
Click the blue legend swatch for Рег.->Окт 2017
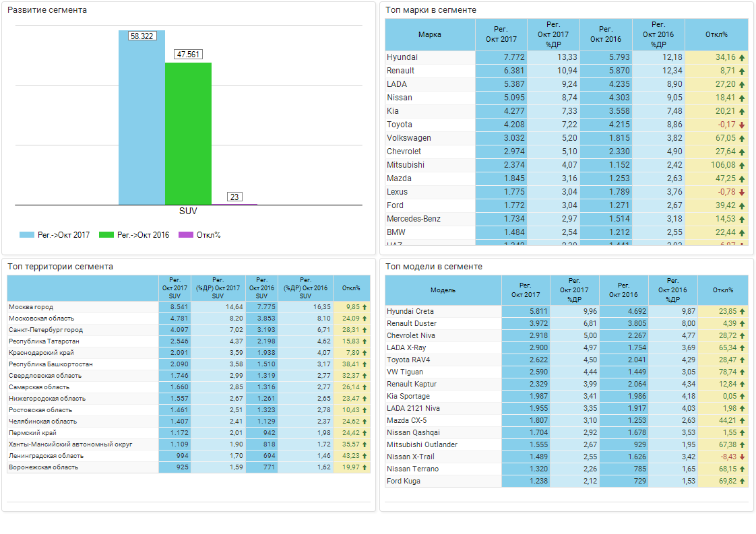(x=26, y=235)
